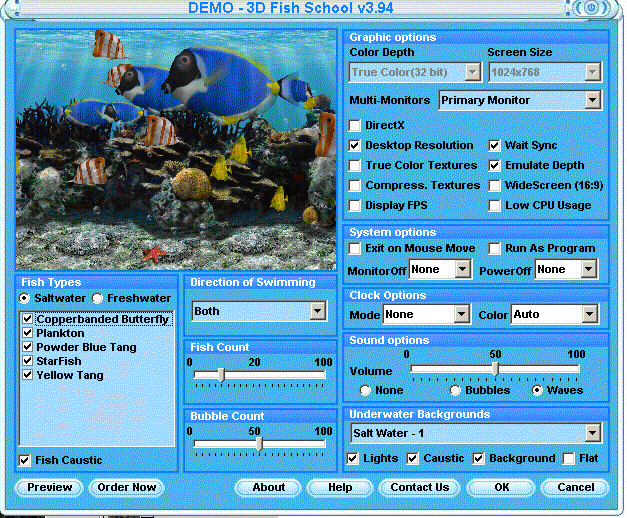Click Contact Us button

[419, 488]
